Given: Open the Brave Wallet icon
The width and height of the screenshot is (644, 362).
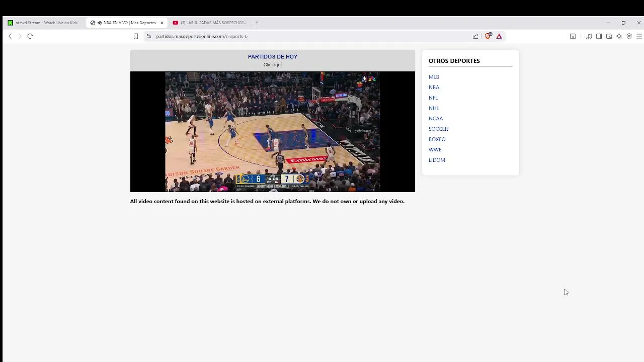Looking at the screenshot, I should pos(609,36).
